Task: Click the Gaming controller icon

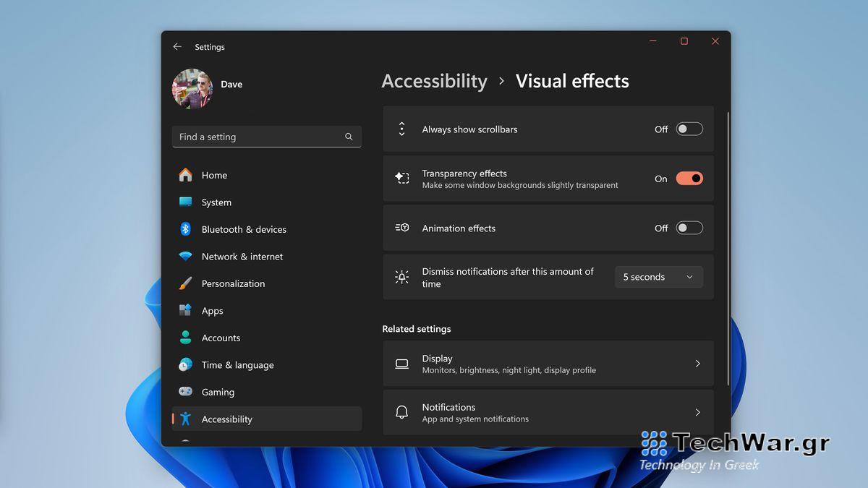Action: tap(186, 392)
